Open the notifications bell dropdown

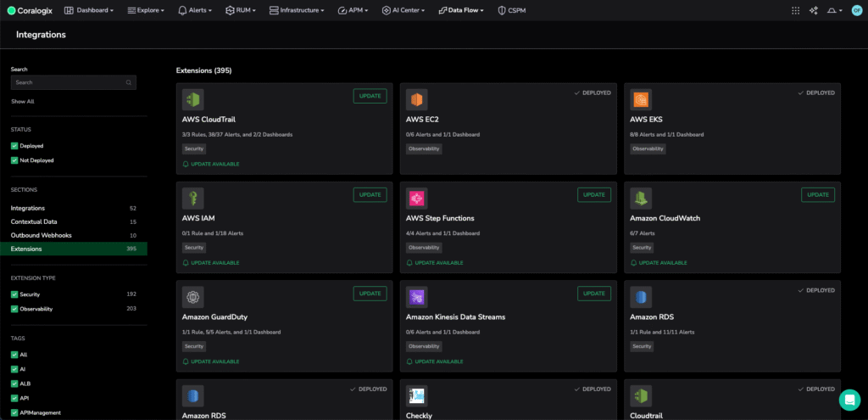pos(834,10)
